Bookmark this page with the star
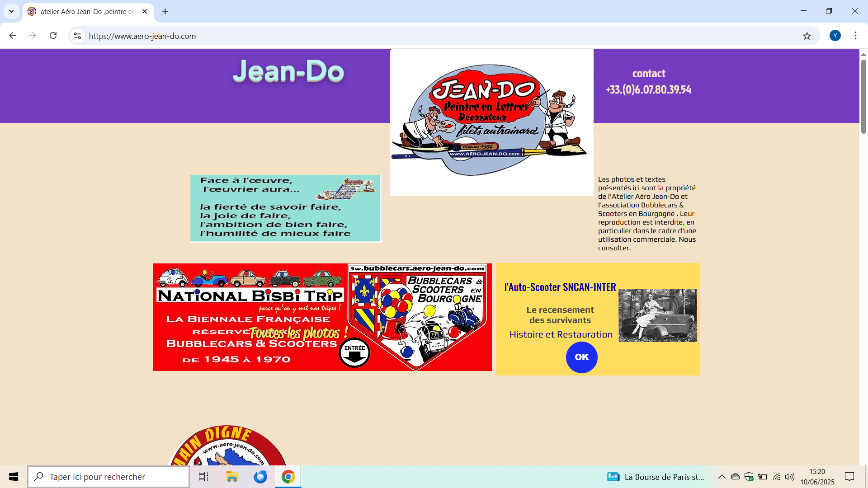Image resolution: width=868 pixels, height=488 pixels. (807, 36)
